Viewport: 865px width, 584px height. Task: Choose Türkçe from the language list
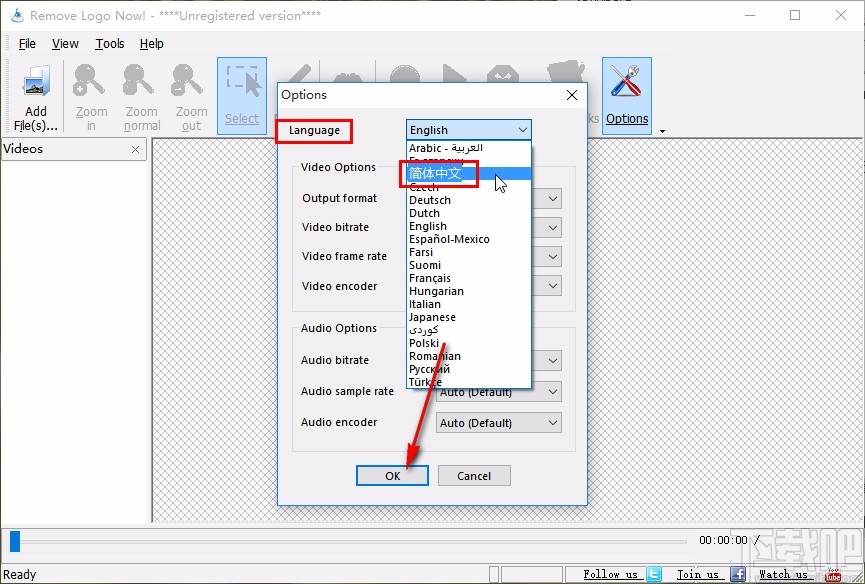[469, 382]
